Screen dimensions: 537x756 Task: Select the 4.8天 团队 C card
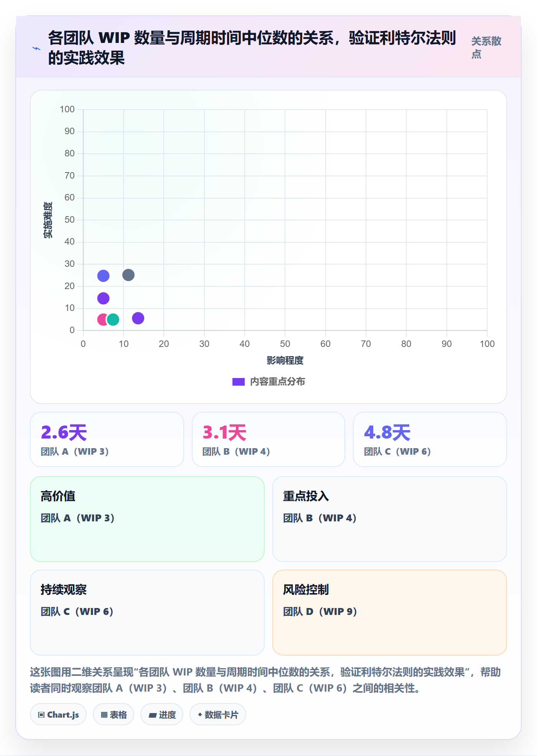click(x=430, y=439)
